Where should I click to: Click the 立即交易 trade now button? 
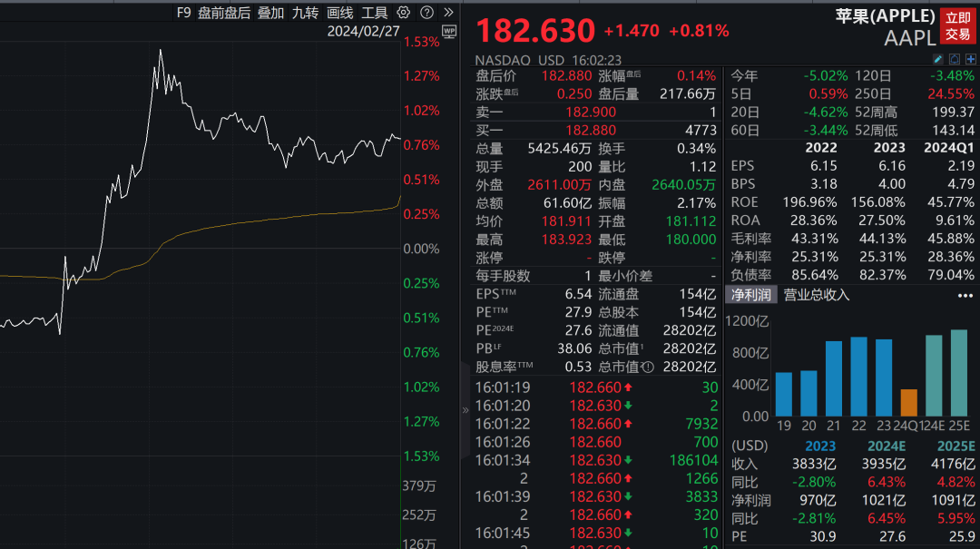[x=957, y=25]
